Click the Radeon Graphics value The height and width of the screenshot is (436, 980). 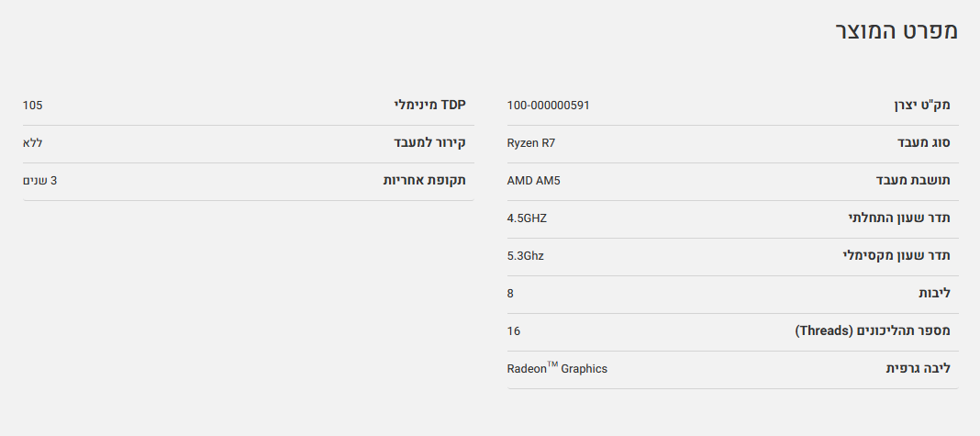[557, 369]
